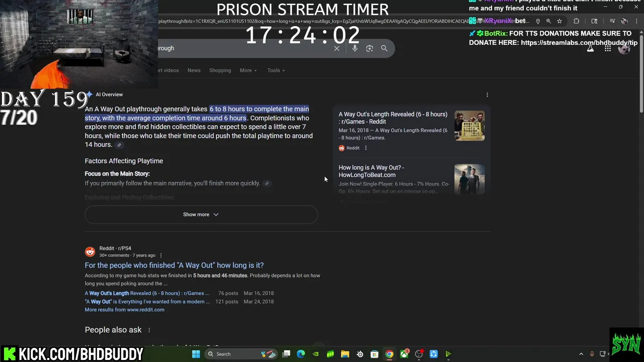
Task: Click 'Focus on the Main Story:' text
Action: coord(117,174)
